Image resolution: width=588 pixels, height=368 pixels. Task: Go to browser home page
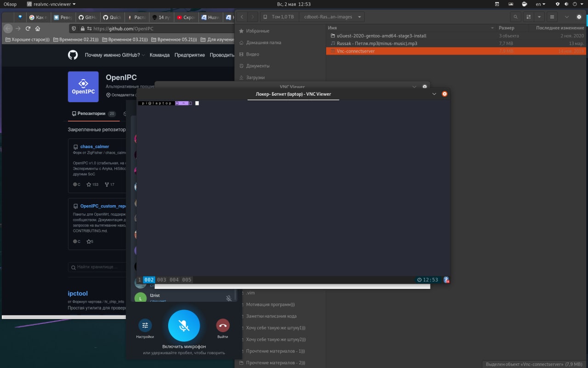(x=38, y=29)
